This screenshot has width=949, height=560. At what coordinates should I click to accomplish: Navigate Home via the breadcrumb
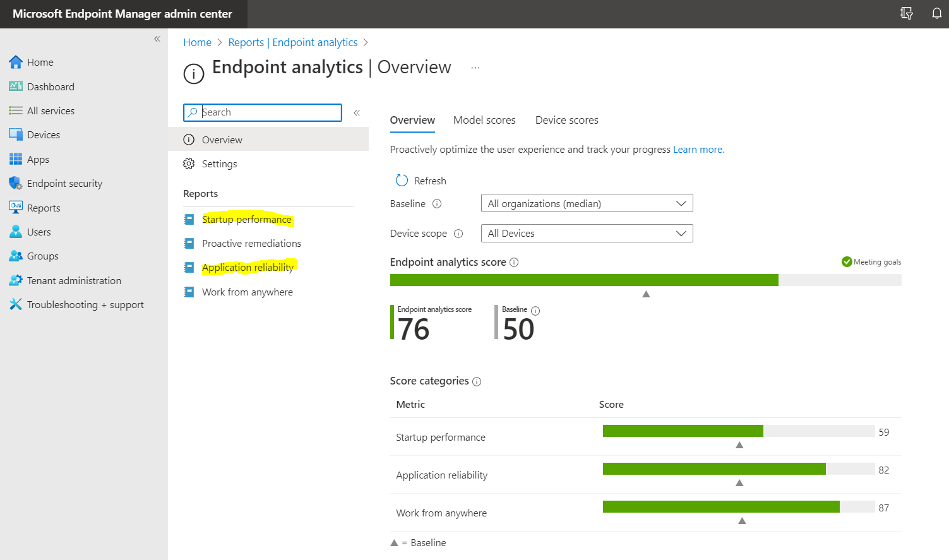click(197, 42)
